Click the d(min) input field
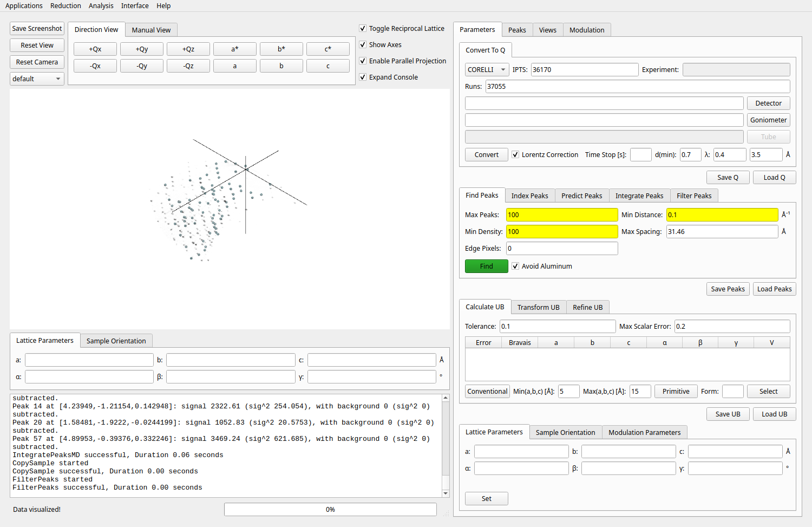This screenshot has height=527, width=812. coord(691,154)
